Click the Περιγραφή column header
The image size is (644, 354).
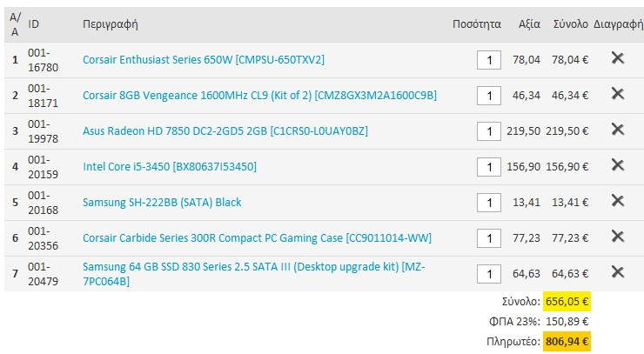pos(110,24)
